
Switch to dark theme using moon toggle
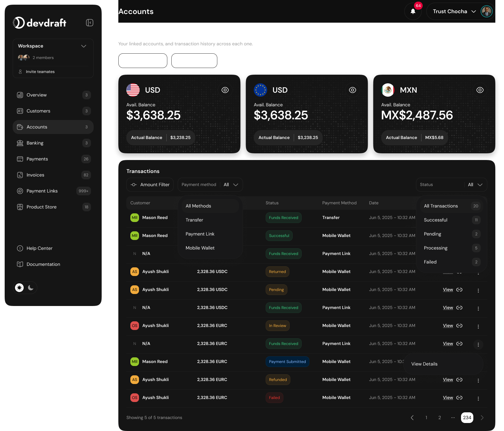coord(31,287)
